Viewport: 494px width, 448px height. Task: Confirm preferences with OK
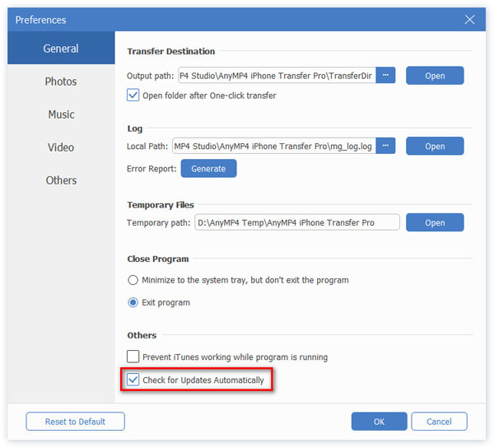[379, 422]
